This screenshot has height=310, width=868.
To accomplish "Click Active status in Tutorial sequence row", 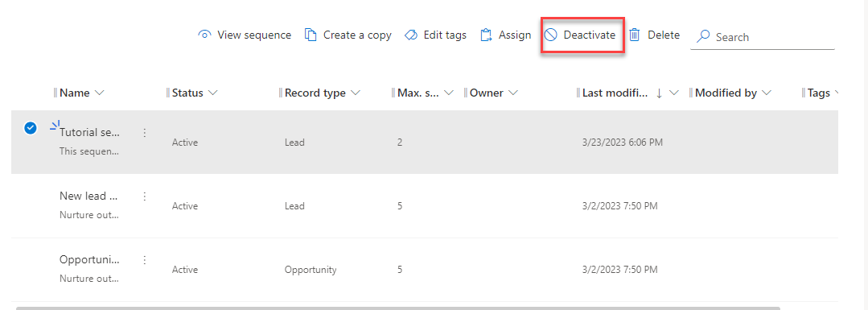I will coord(185,143).
